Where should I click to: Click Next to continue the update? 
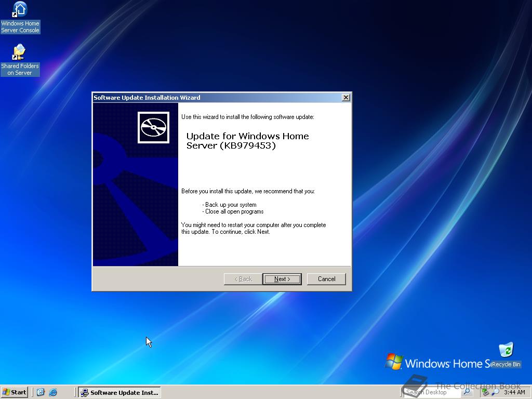pyautogui.click(x=282, y=279)
